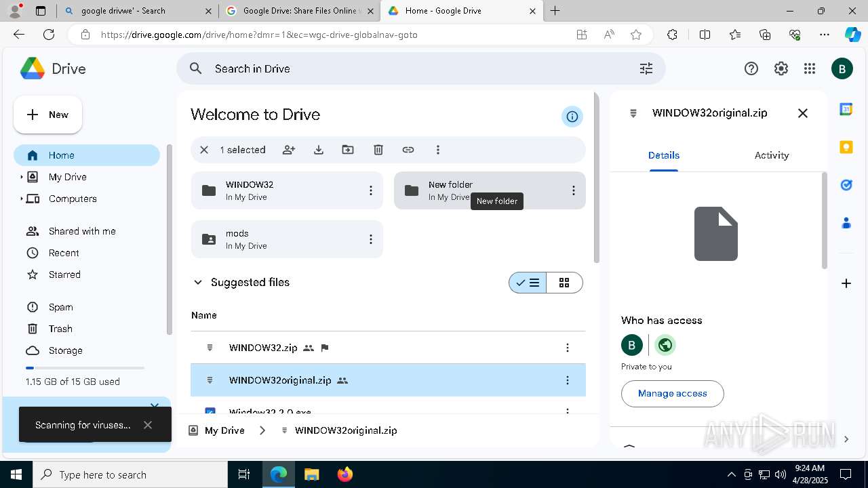
Task: Click the details panel scrollbar
Action: click(825, 220)
